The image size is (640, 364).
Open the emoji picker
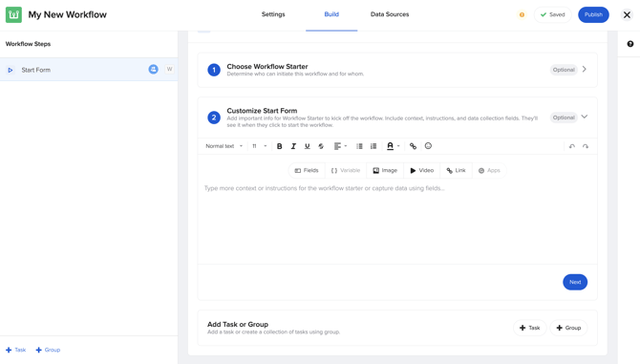(x=428, y=145)
